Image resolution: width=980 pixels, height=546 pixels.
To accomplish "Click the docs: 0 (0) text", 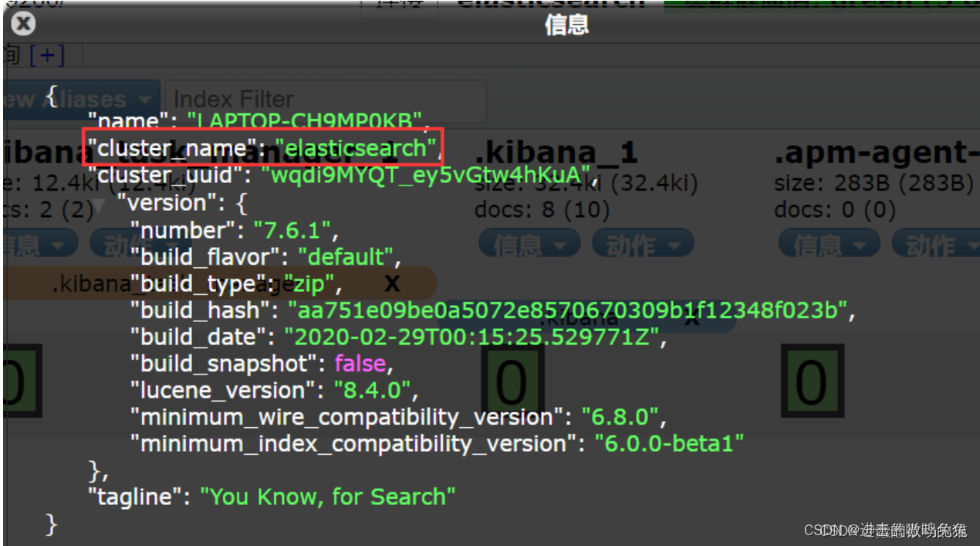I will point(835,209).
